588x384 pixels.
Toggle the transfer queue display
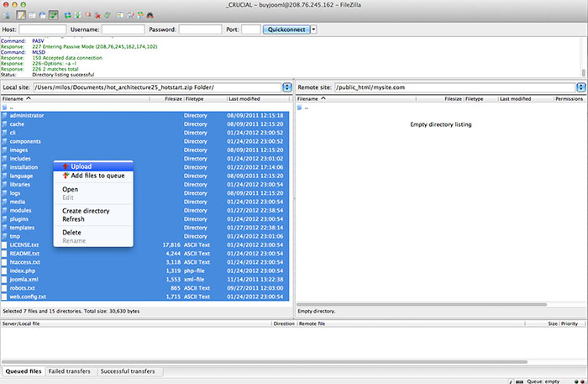pyautogui.click(x=54, y=15)
